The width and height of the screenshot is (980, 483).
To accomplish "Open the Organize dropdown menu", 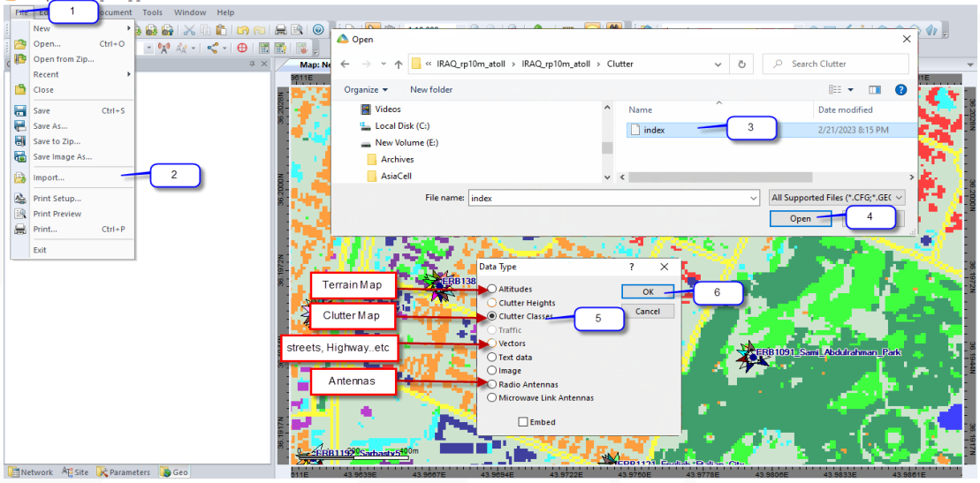I will coord(366,89).
